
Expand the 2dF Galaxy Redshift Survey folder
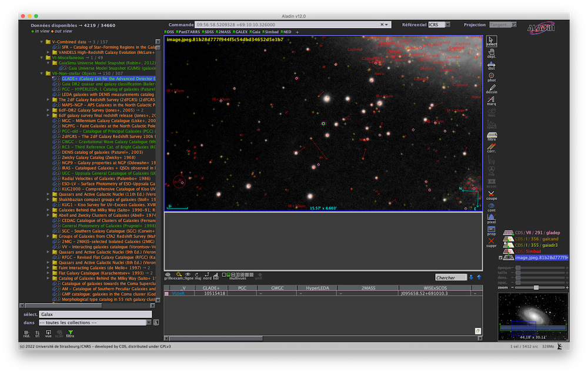tap(48, 100)
